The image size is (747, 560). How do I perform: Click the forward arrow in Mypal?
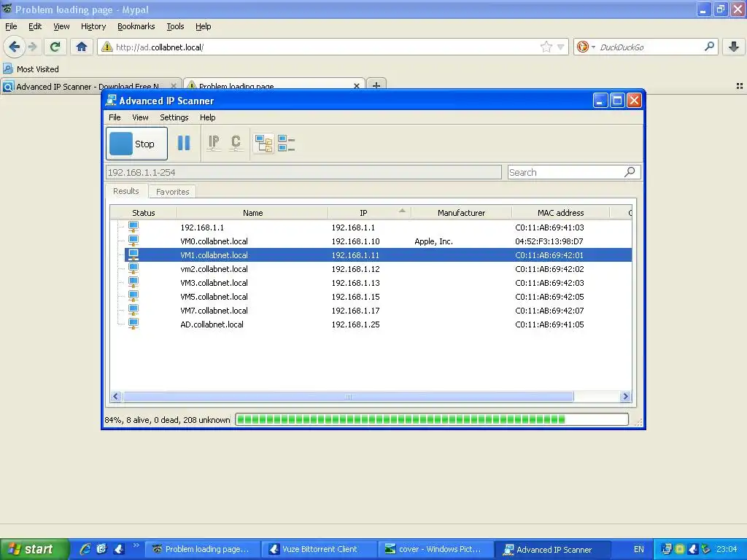coord(32,47)
